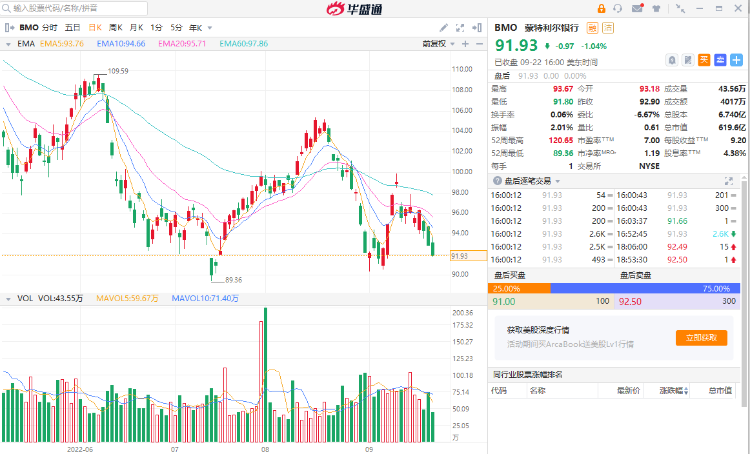Collapse the right quote panel icon

click(x=477, y=28)
